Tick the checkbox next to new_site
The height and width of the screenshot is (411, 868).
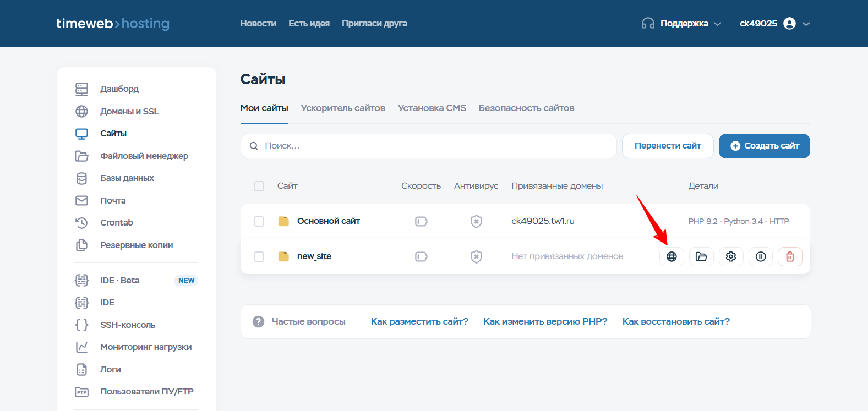coord(259,256)
